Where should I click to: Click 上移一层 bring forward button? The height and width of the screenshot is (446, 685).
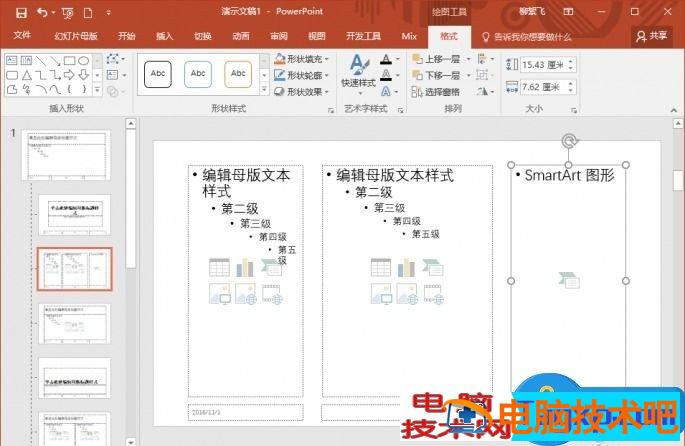click(x=437, y=59)
